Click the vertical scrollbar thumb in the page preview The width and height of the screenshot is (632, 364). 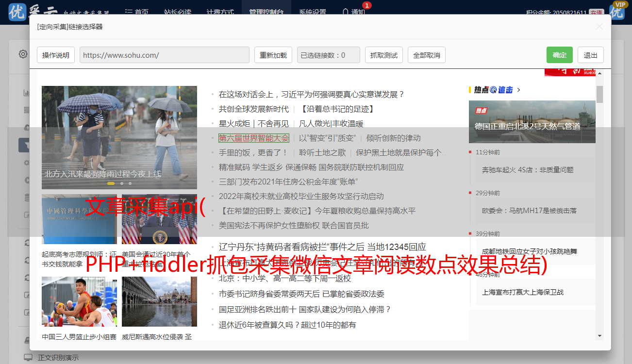(600, 94)
